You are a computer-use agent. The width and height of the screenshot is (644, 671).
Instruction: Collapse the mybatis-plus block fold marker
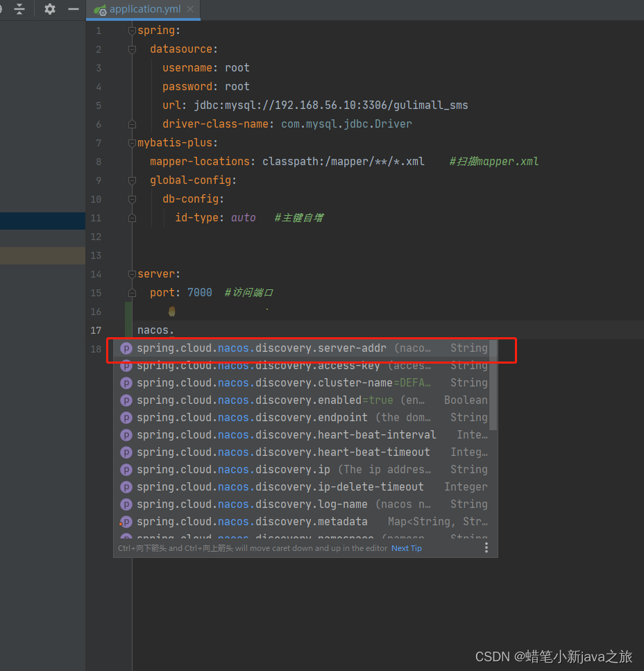tap(133, 143)
